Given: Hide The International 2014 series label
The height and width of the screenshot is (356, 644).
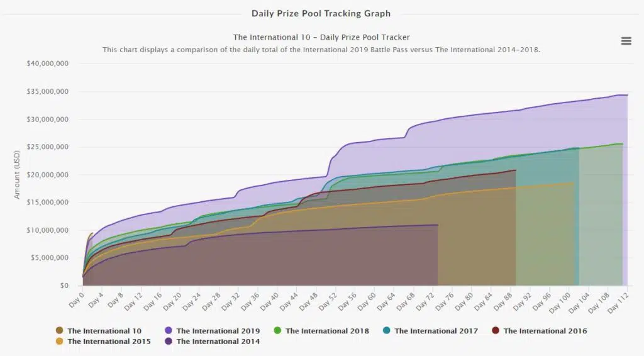Looking at the screenshot, I should pos(218,341).
